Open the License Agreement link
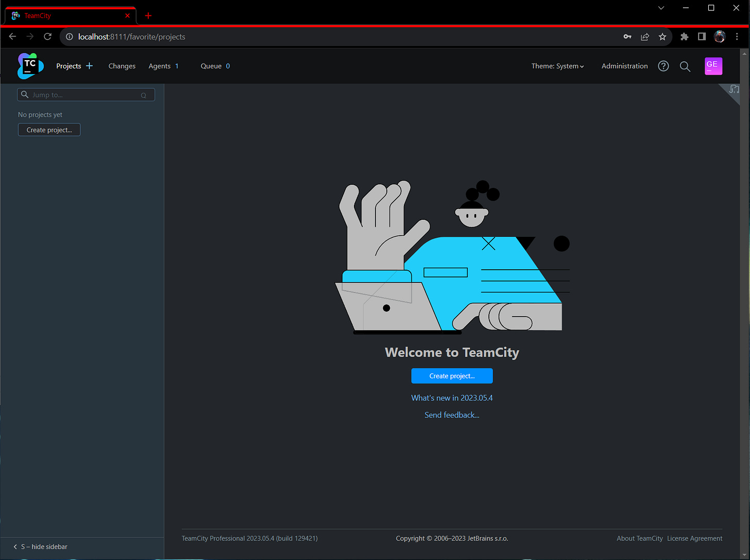The image size is (750, 560). 695,538
